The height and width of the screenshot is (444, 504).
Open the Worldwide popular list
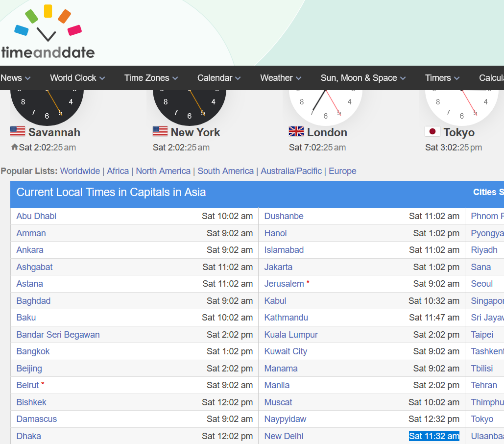click(x=80, y=171)
